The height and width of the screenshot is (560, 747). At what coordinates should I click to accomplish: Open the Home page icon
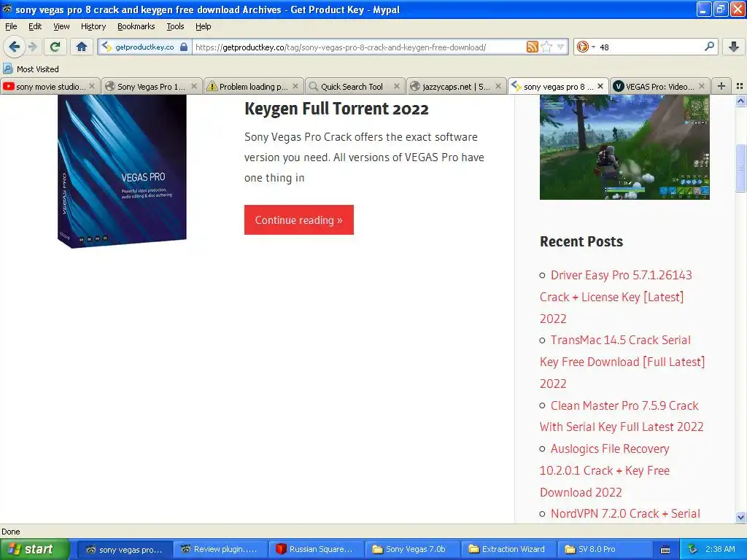click(x=82, y=47)
